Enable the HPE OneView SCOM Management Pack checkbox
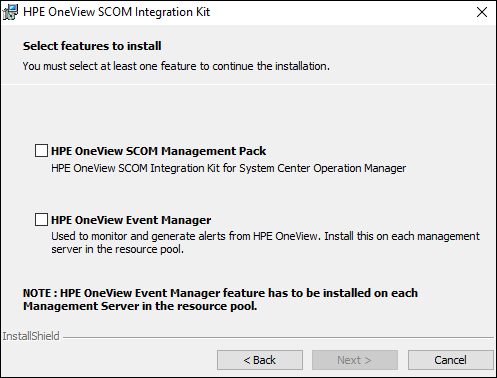The image size is (497, 378). 41,151
